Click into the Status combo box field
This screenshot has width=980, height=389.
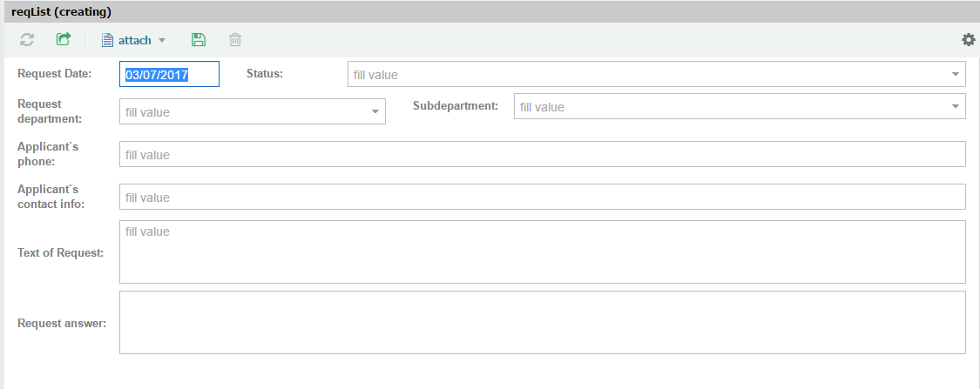click(645, 75)
